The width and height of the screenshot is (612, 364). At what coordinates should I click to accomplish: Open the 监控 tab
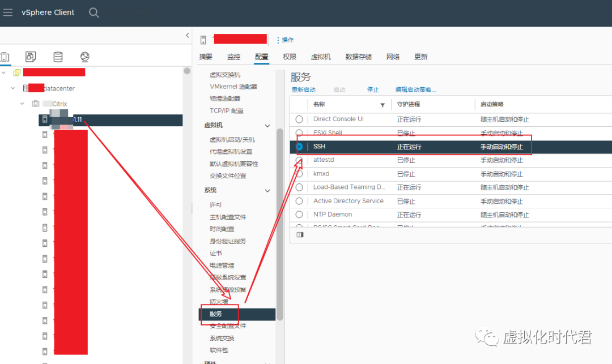[x=234, y=57]
